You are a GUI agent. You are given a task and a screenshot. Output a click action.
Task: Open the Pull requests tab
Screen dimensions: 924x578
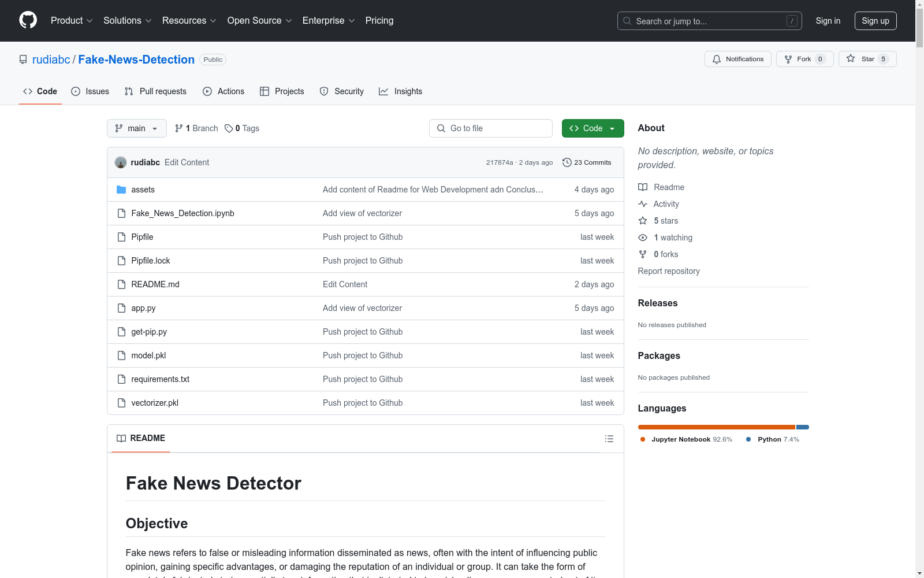[x=155, y=91]
